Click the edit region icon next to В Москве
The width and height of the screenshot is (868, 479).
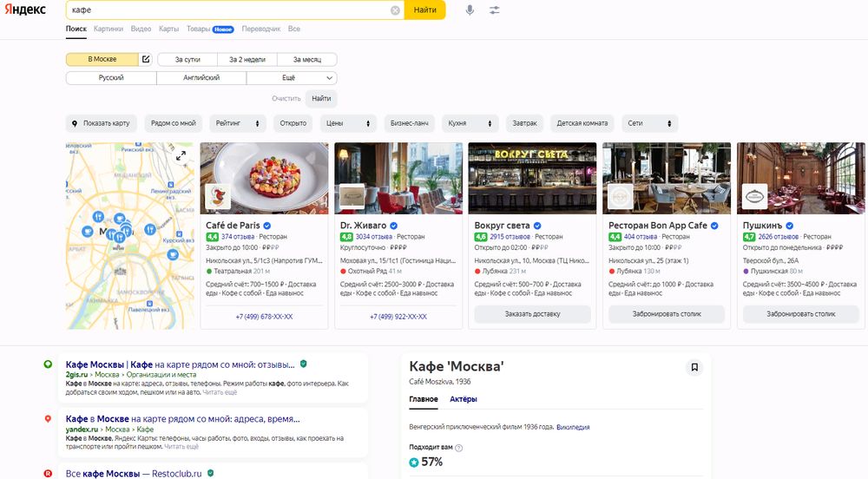tap(146, 59)
